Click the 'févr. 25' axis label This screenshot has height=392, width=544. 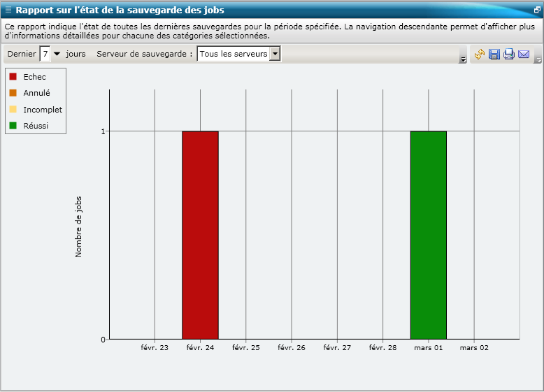pyautogui.click(x=246, y=348)
